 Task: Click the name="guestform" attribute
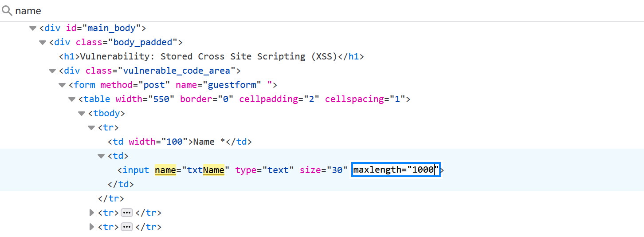click(x=219, y=85)
